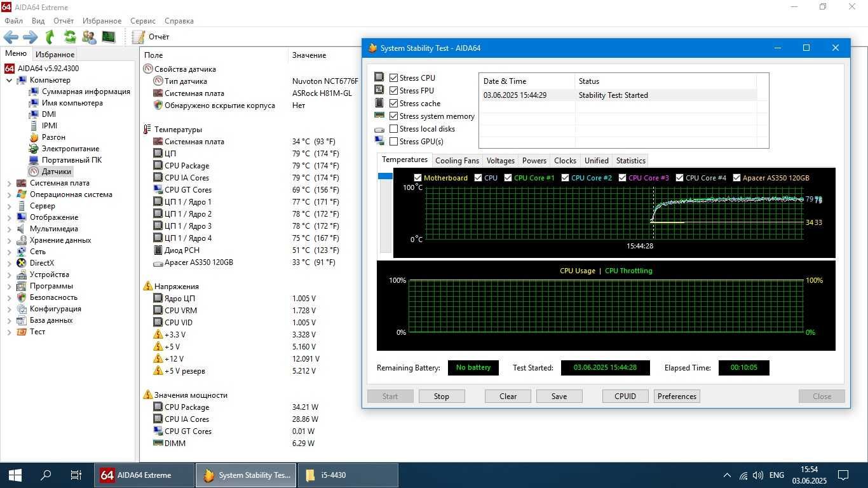The image size is (868, 488).
Task: Click the flame icon in Stability Test title bar
Action: (372, 48)
